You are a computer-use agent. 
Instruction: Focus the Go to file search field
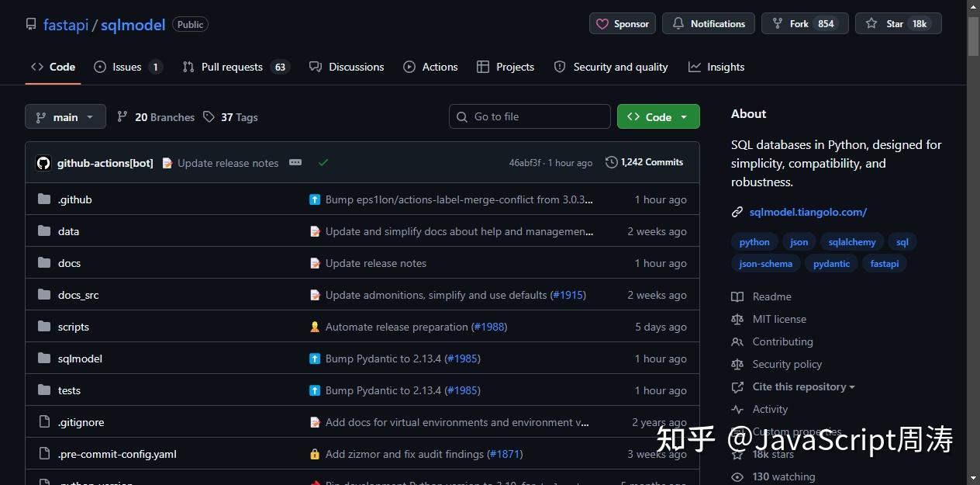click(530, 116)
